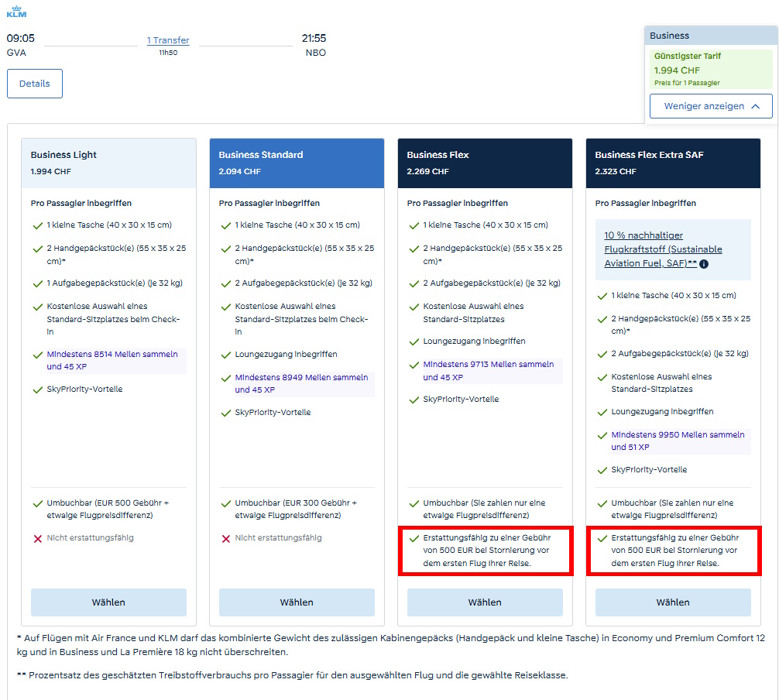
Task: Click checkmark next to SkyPriority-Vorteile in Business Light
Action: click(x=37, y=389)
